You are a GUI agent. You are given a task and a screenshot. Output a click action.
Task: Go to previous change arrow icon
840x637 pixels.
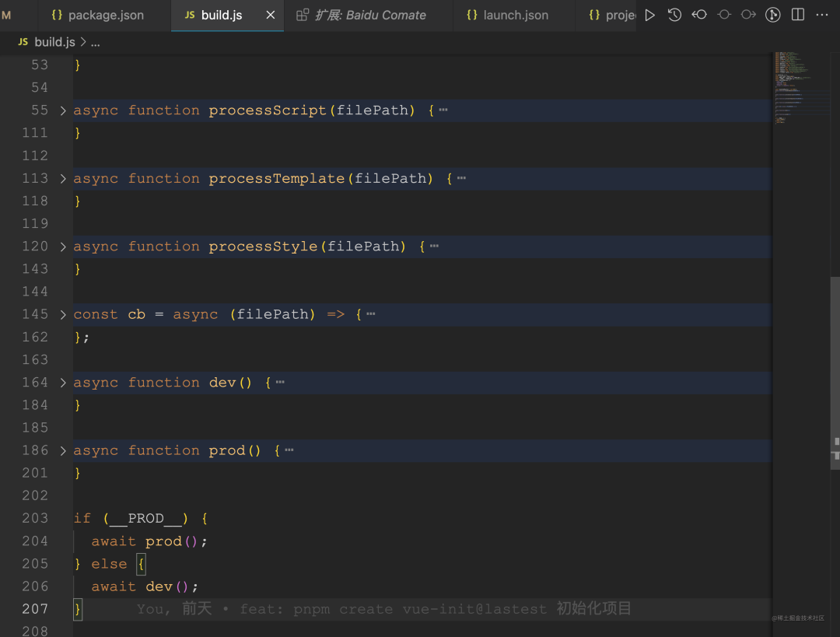coord(699,15)
